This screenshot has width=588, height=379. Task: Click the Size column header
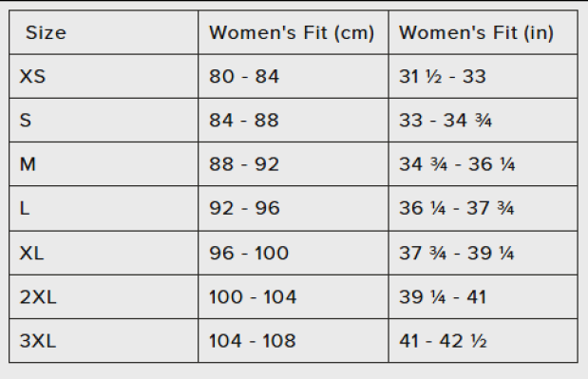click(46, 32)
